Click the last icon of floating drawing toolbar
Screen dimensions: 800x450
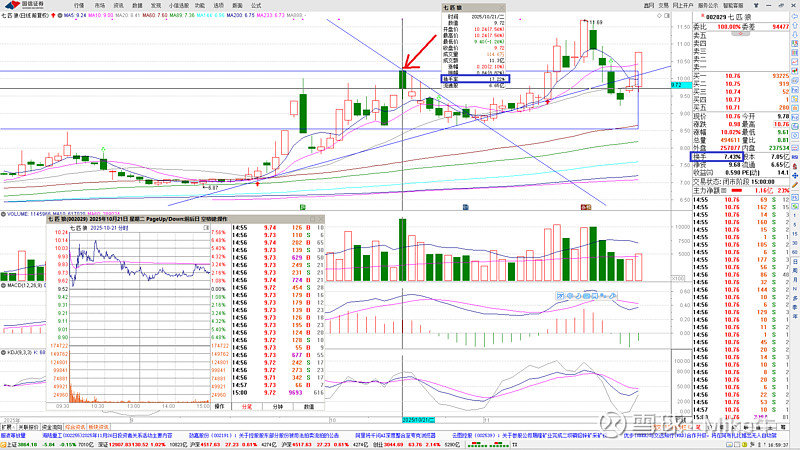pos(612,295)
